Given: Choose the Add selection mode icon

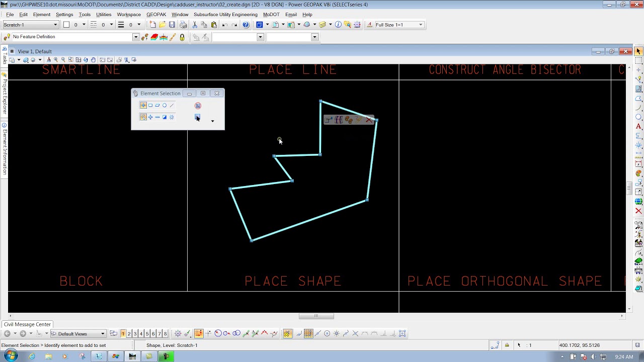Looking at the screenshot, I should (x=150, y=117).
